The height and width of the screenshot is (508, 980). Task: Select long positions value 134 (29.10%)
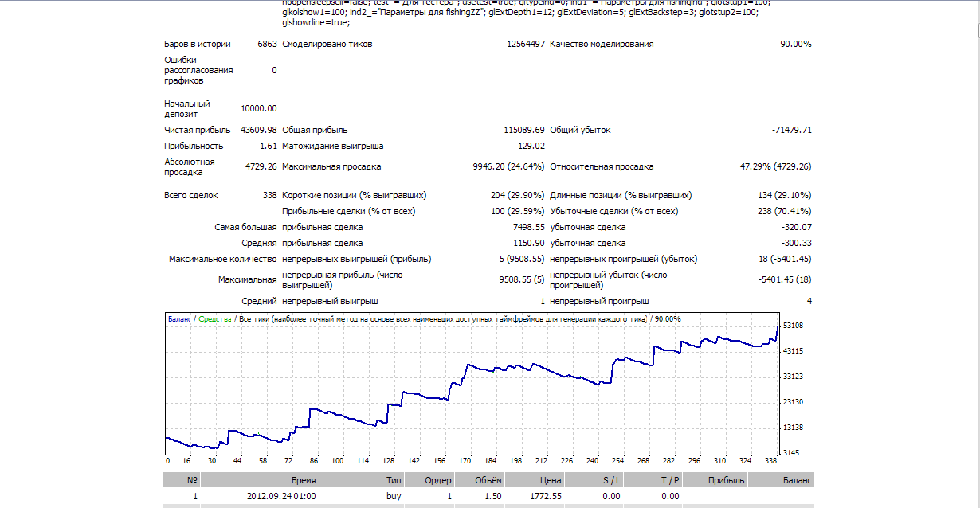(x=785, y=195)
